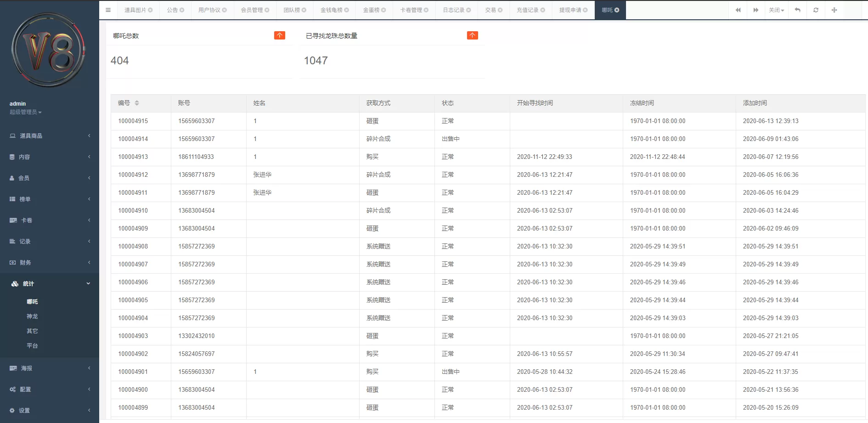
Task: Open the 关闭 dropdown in the tab bar
Action: click(776, 10)
